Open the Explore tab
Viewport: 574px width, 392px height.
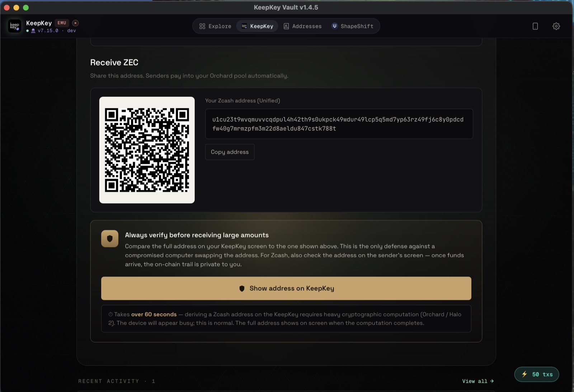click(x=215, y=26)
